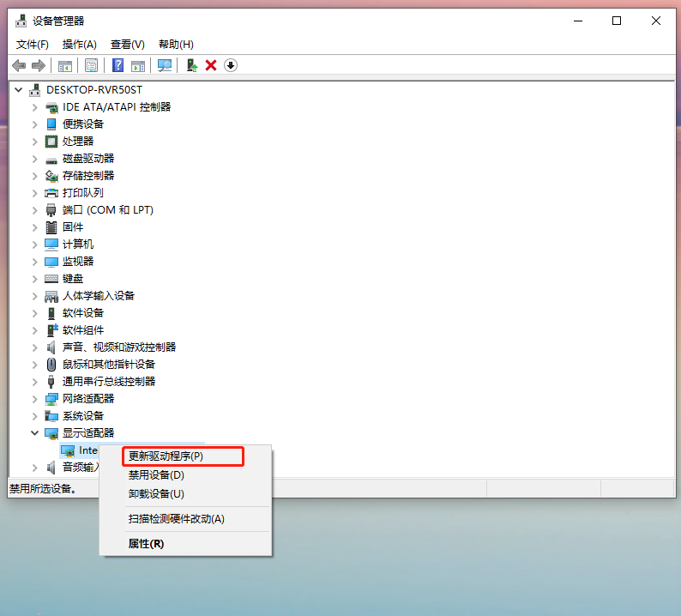Maximize the 设备管理器 window
The width and height of the screenshot is (681, 616).
(x=617, y=21)
